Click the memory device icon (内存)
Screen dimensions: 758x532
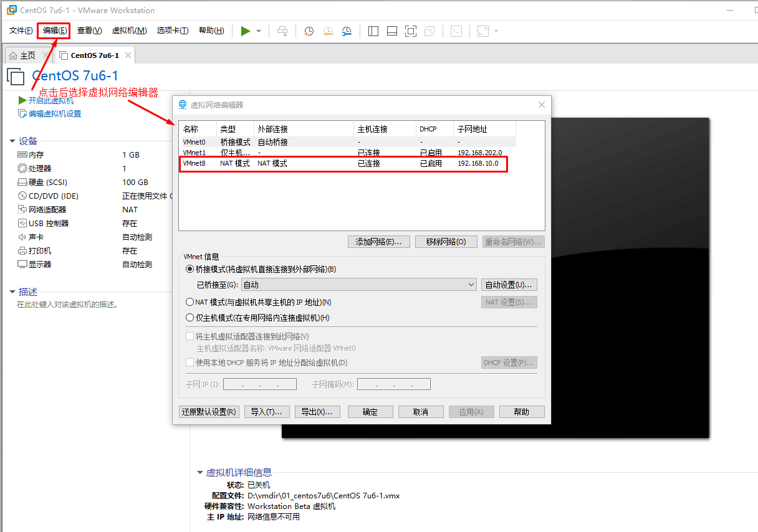tap(22, 154)
